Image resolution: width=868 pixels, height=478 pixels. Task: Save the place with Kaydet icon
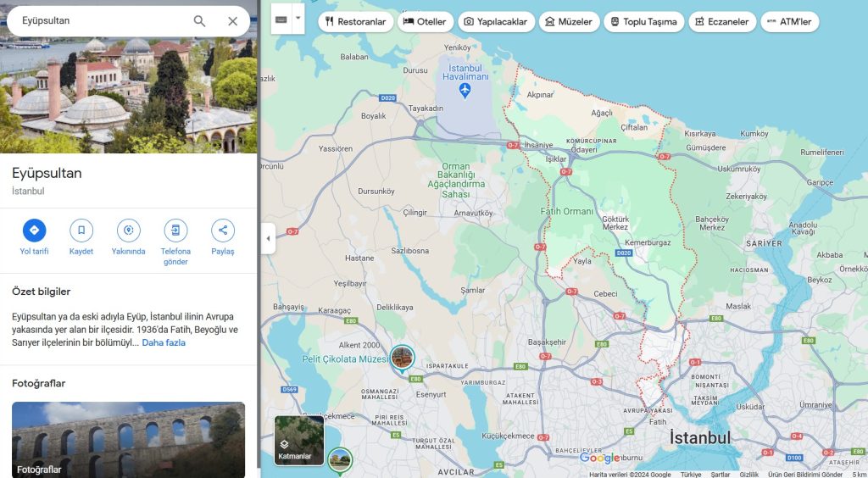[81, 231]
